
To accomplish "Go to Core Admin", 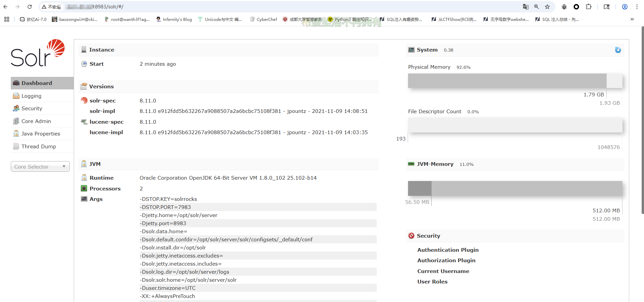I will click(x=36, y=121).
